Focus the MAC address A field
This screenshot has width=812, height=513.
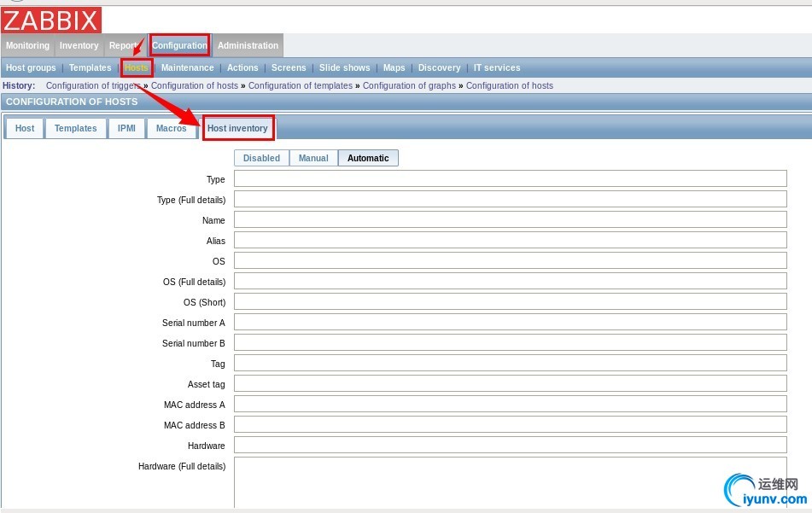tap(510, 404)
